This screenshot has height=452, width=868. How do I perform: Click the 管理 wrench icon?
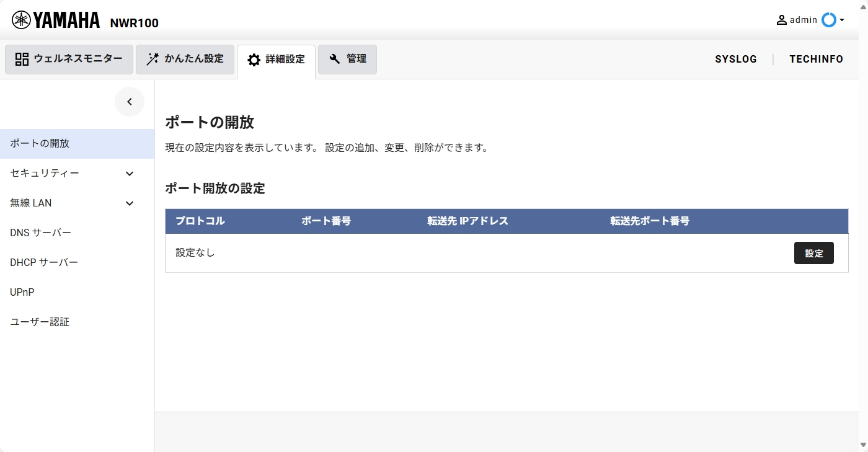click(335, 59)
